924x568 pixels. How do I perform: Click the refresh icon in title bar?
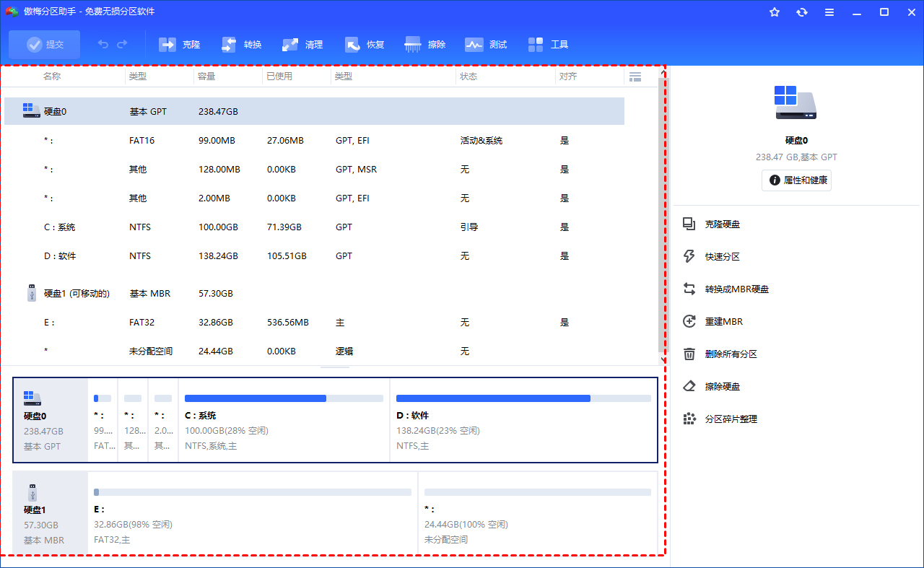click(x=802, y=12)
